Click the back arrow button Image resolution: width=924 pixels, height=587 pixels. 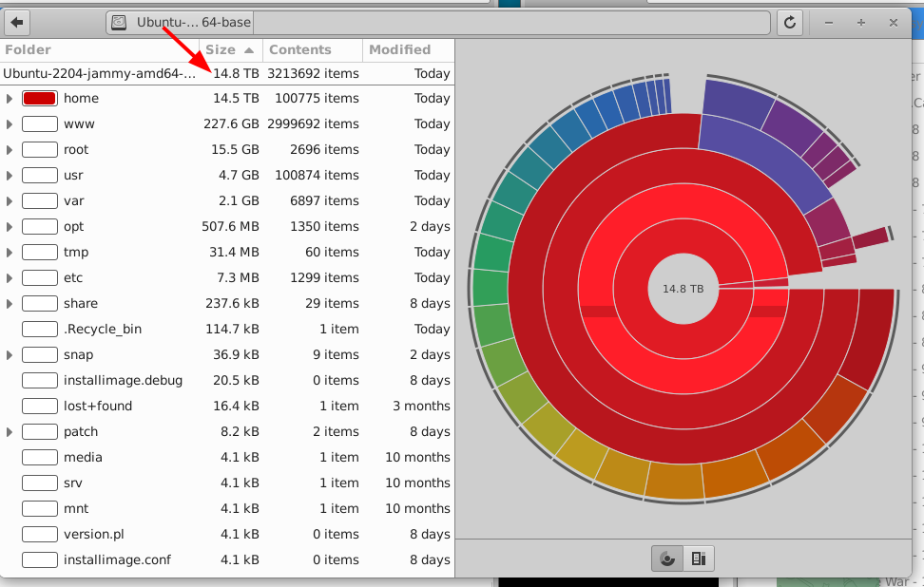coord(18,22)
